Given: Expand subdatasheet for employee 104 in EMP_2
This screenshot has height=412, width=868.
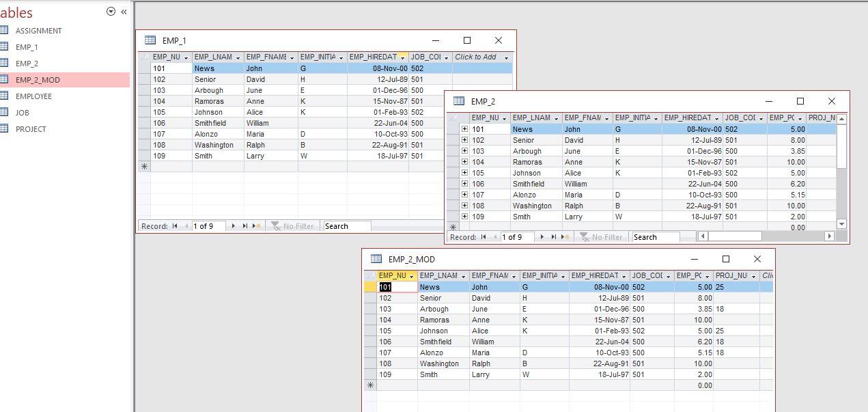Looking at the screenshot, I should [464, 162].
